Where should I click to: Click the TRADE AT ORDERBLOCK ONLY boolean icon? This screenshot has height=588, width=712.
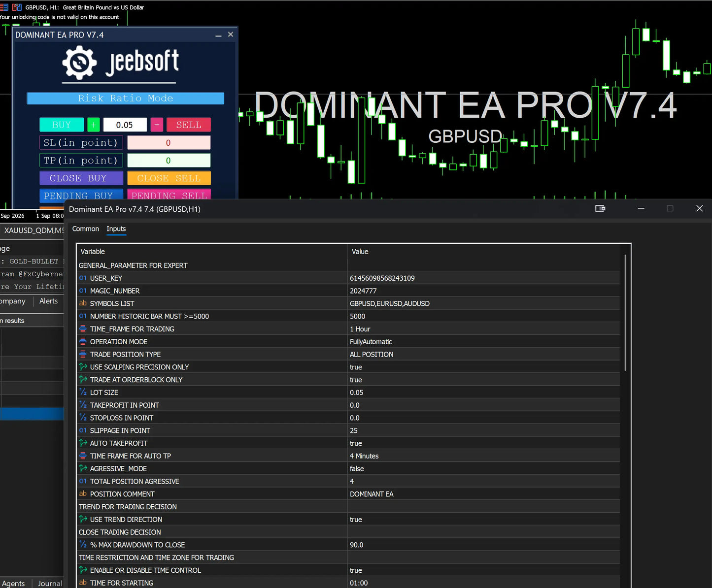tap(83, 380)
